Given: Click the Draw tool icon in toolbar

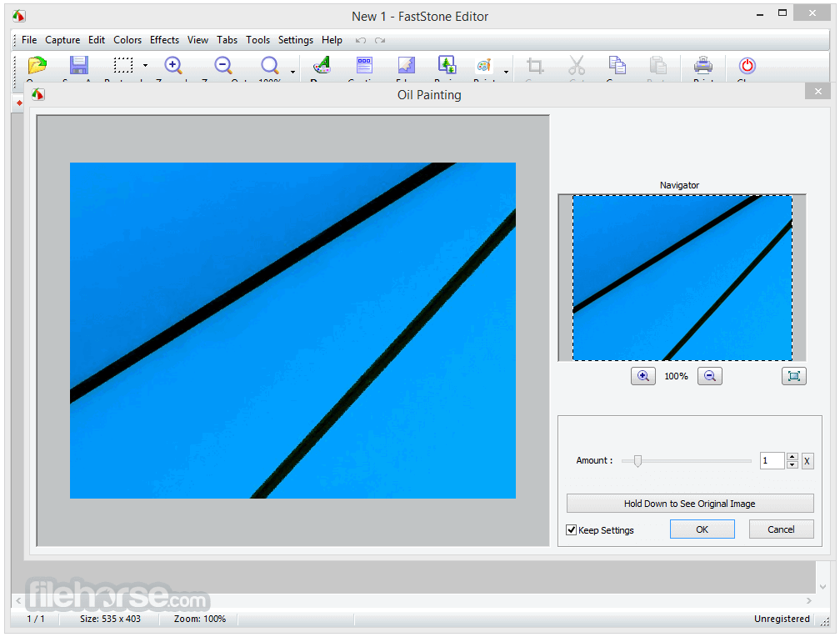Looking at the screenshot, I should [322, 66].
